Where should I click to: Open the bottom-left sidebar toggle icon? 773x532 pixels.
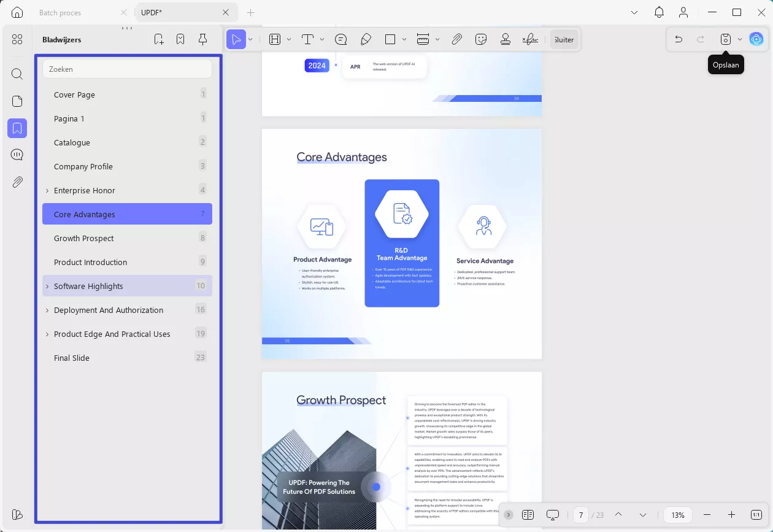[17, 514]
